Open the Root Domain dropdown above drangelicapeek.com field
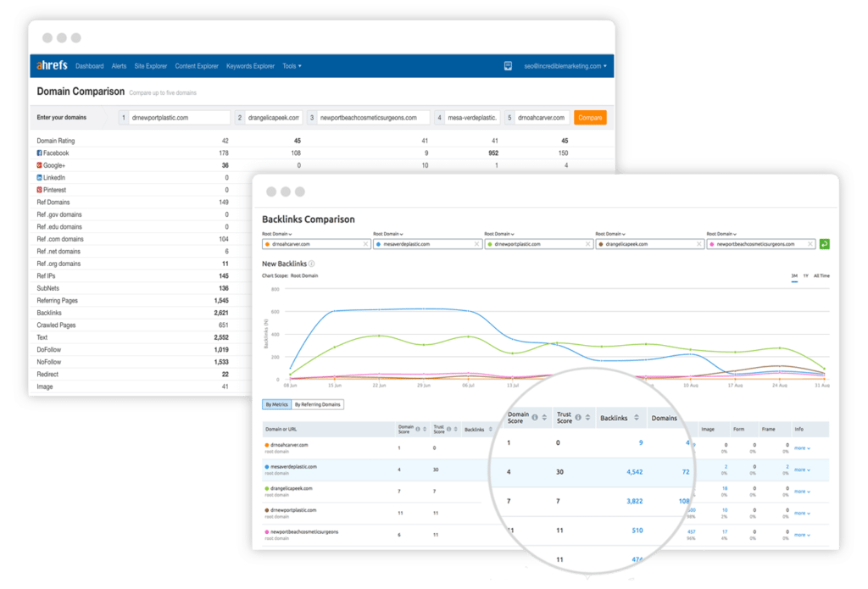868x589 pixels. click(x=610, y=234)
